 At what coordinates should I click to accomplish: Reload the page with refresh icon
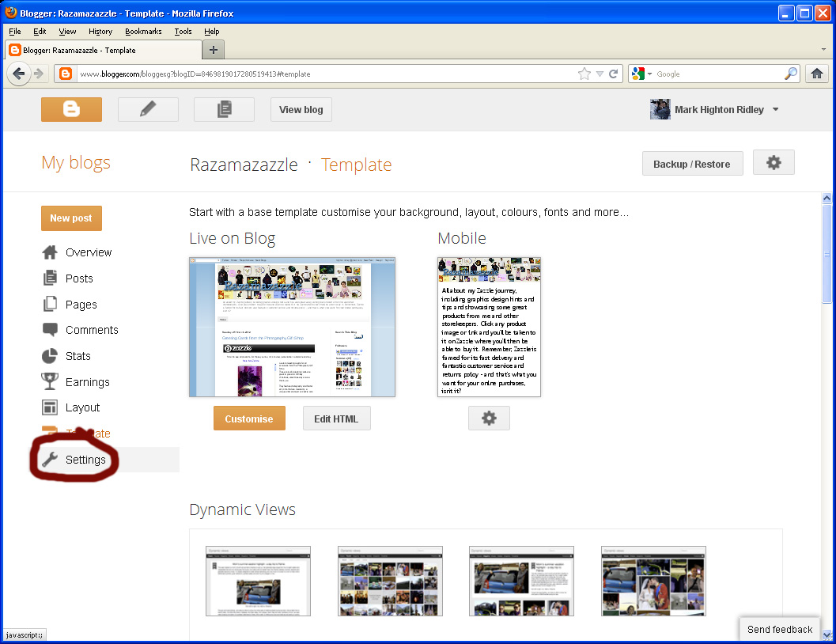pos(613,74)
